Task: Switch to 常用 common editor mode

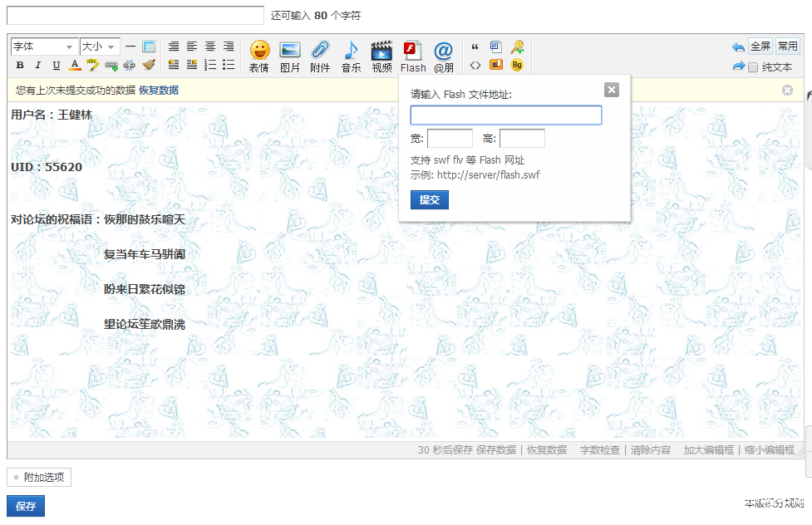Action: coord(787,47)
